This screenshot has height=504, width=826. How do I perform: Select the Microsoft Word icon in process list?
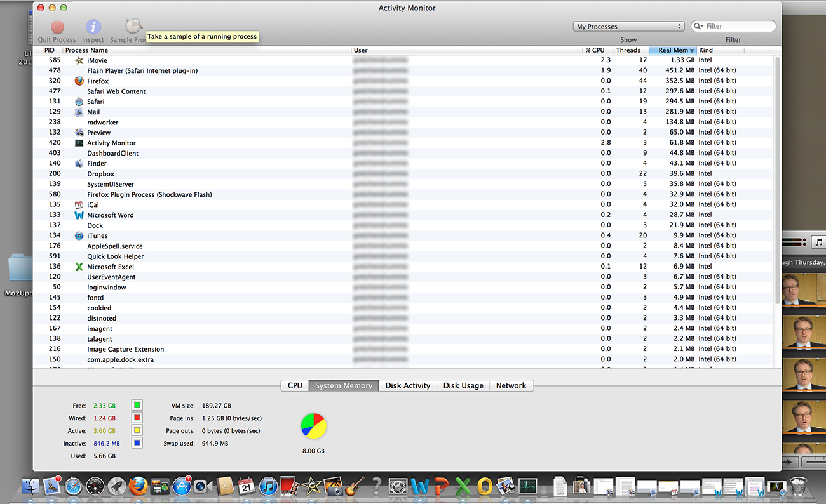pyautogui.click(x=79, y=215)
